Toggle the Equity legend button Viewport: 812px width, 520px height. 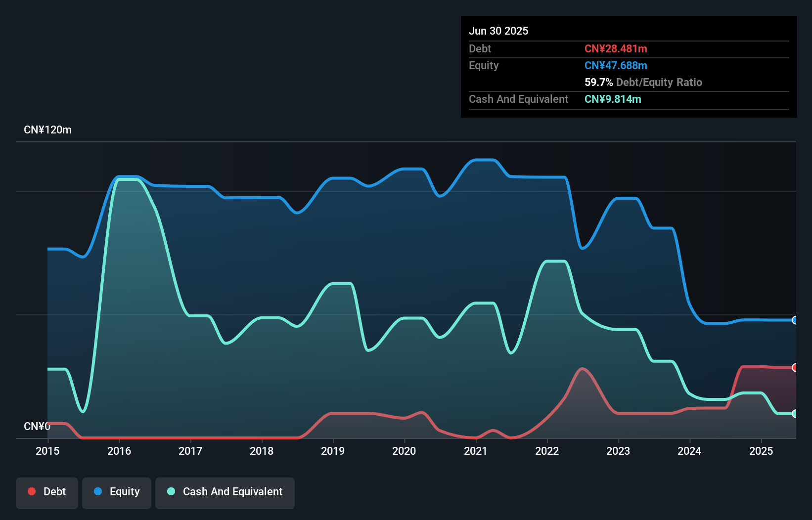click(117, 493)
